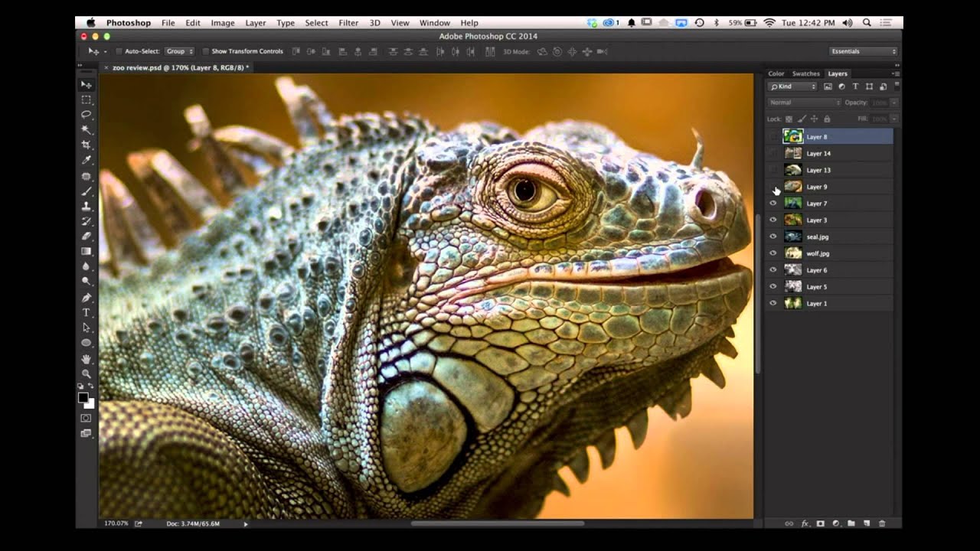This screenshot has width=980, height=551.
Task: Select the Eyedropper tool
Action: pyautogui.click(x=86, y=160)
